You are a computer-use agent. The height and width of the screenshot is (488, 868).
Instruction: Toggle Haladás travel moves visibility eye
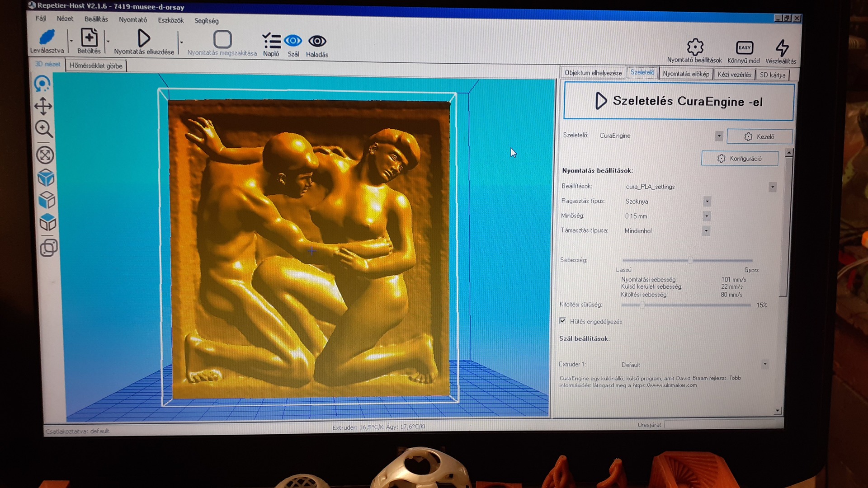tap(317, 42)
